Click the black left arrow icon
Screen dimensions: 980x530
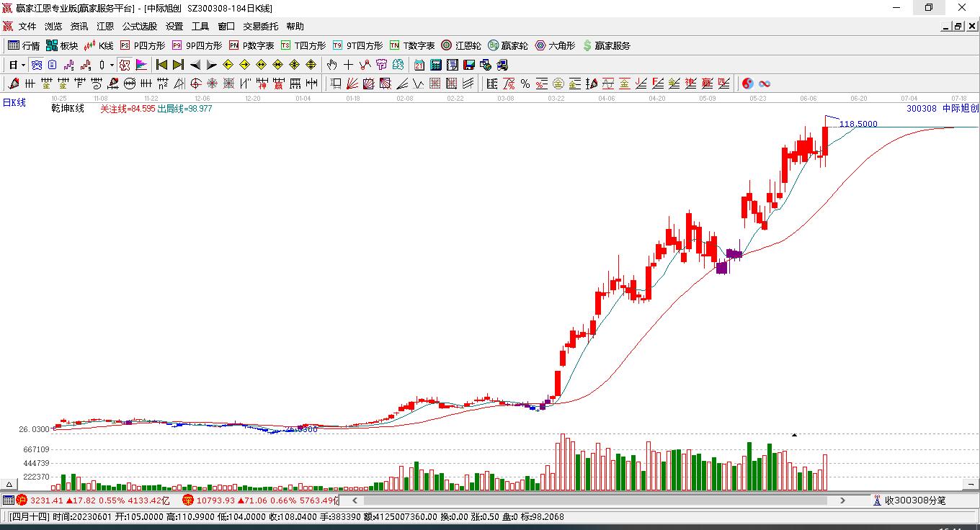pyautogui.click(x=195, y=65)
